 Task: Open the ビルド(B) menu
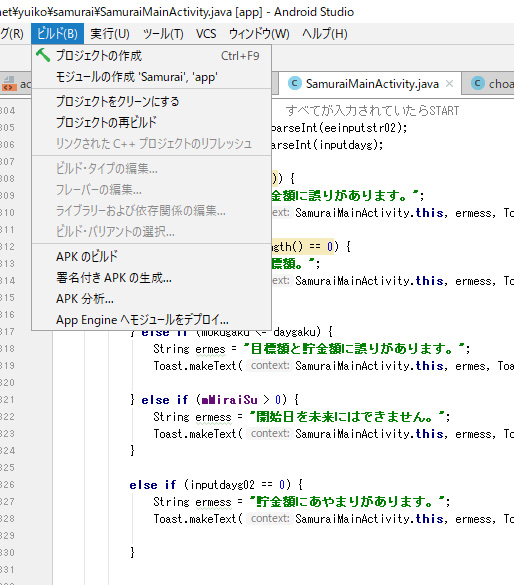(57, 34)
